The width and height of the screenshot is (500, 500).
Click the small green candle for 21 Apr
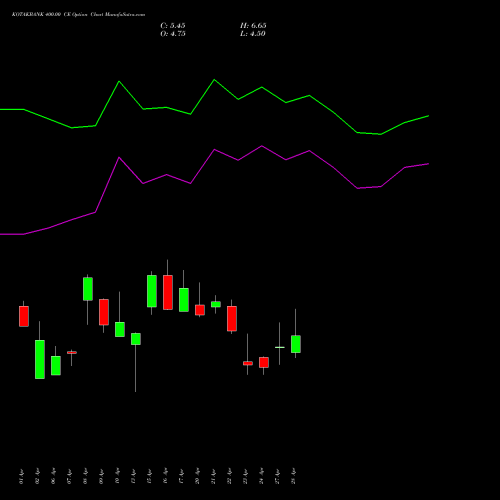click(x=216, y=304)
